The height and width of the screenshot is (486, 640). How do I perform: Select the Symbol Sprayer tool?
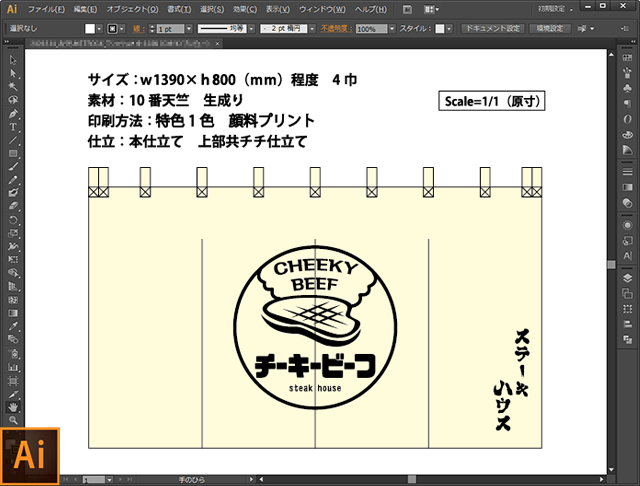pyautogui.click(x=13, y=353)
